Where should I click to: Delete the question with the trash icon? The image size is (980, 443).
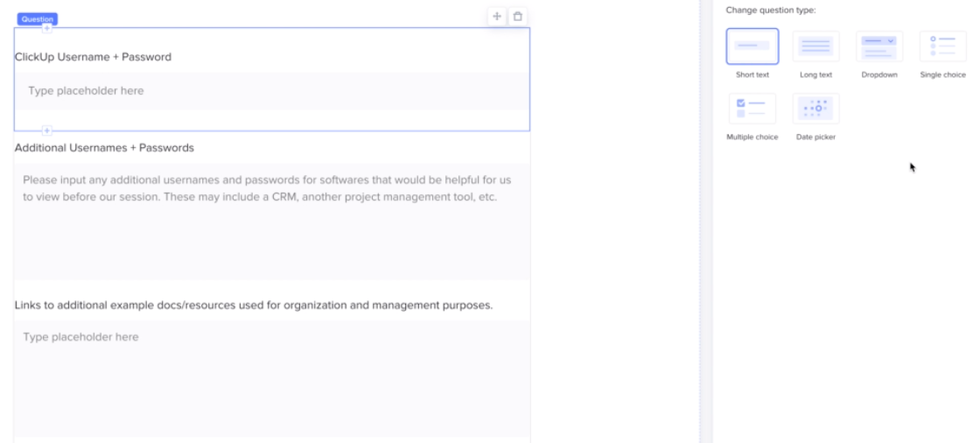pos(518,17)
